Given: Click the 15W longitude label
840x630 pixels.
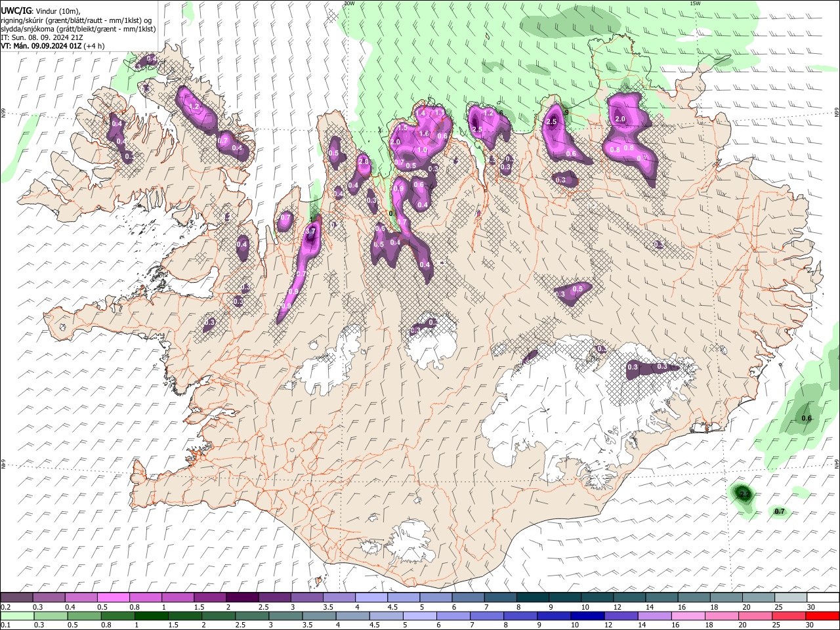Looking at the screenshot, I should (695, 3).
